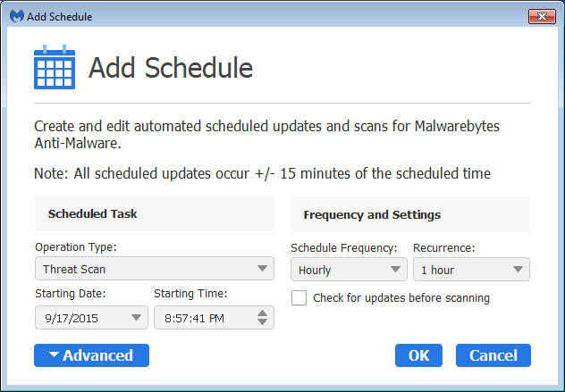The height and width of the screenshot is (392, 565).
Task: Click the Starting Time label
Action: pyautogui.click(x=191, y=294)
